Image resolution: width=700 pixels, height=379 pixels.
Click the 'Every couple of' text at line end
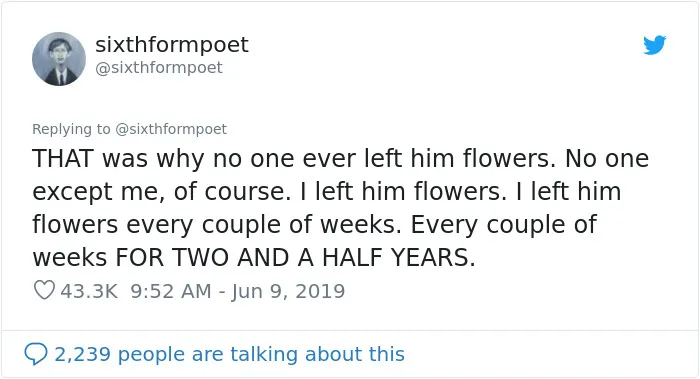click(504, 225)
